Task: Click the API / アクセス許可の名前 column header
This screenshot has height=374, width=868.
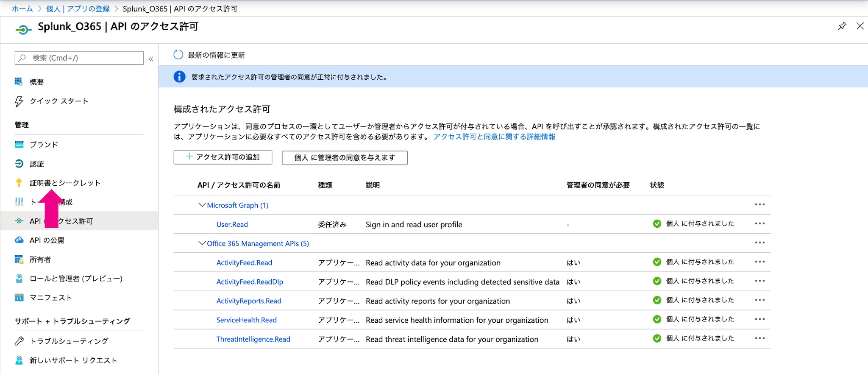Action: pyautogui.click(x=239, y=185)
